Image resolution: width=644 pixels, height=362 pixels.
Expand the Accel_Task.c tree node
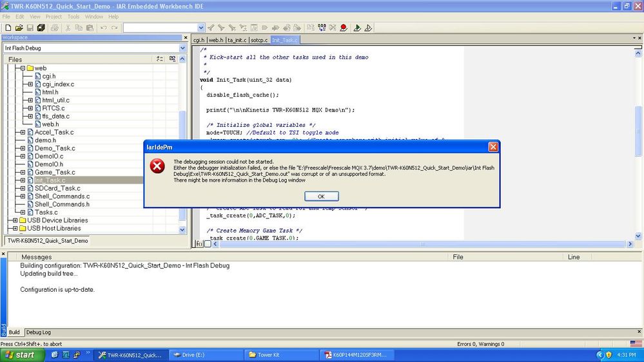coord(23,132)
